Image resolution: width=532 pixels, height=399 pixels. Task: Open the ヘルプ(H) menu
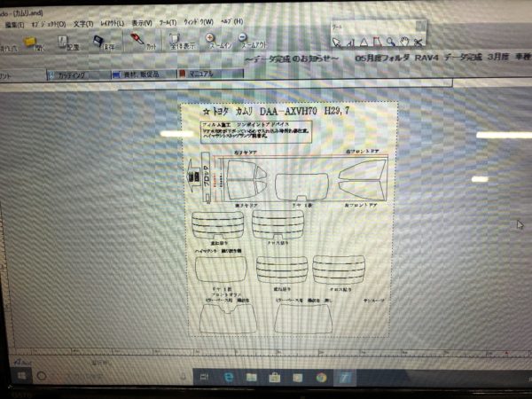231,21
